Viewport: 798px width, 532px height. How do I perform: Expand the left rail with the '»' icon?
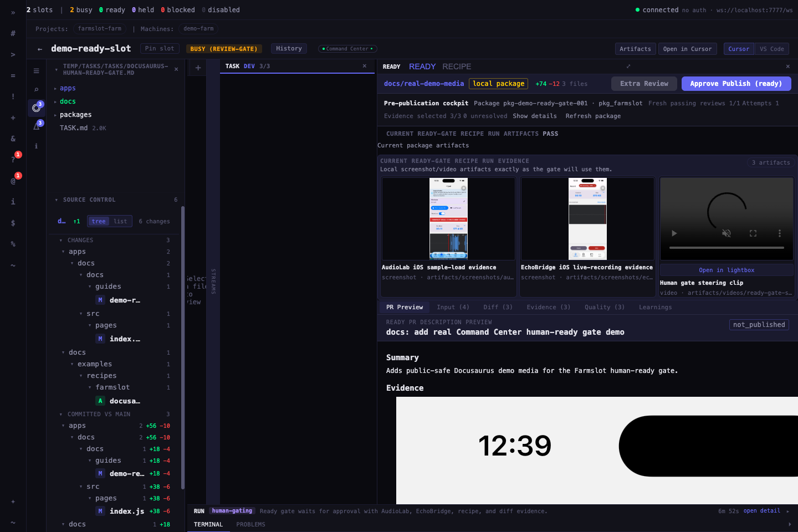coord(13,12)
